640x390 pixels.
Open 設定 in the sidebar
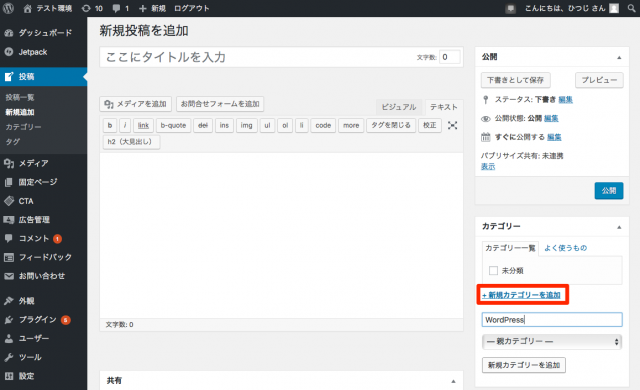click(43, 376)
